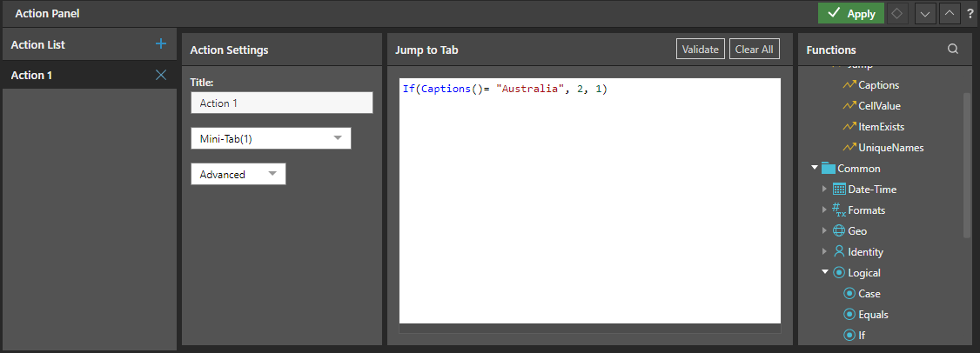Collapse the Logical category arrow
Screen dimensions: 980x353
(x=825, y=272)
